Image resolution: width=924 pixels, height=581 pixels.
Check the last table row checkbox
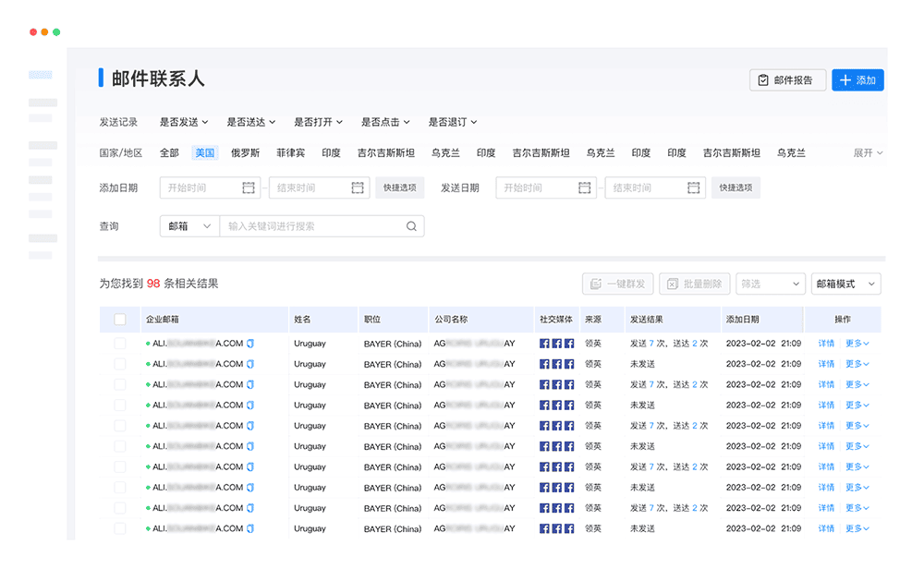click(x=120, y=528)
